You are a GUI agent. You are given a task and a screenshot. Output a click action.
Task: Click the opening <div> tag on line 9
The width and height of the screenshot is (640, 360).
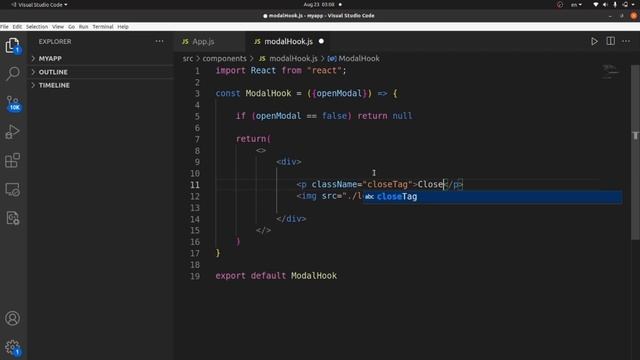point(289,162)
